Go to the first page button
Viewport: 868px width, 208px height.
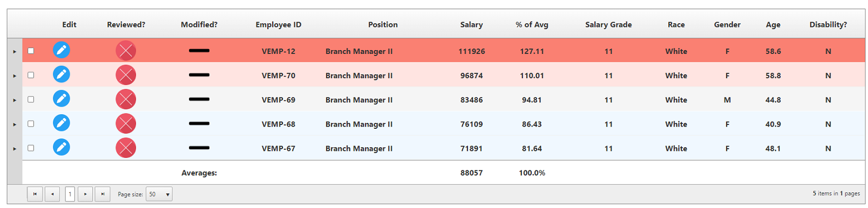(x=35, y=194)
